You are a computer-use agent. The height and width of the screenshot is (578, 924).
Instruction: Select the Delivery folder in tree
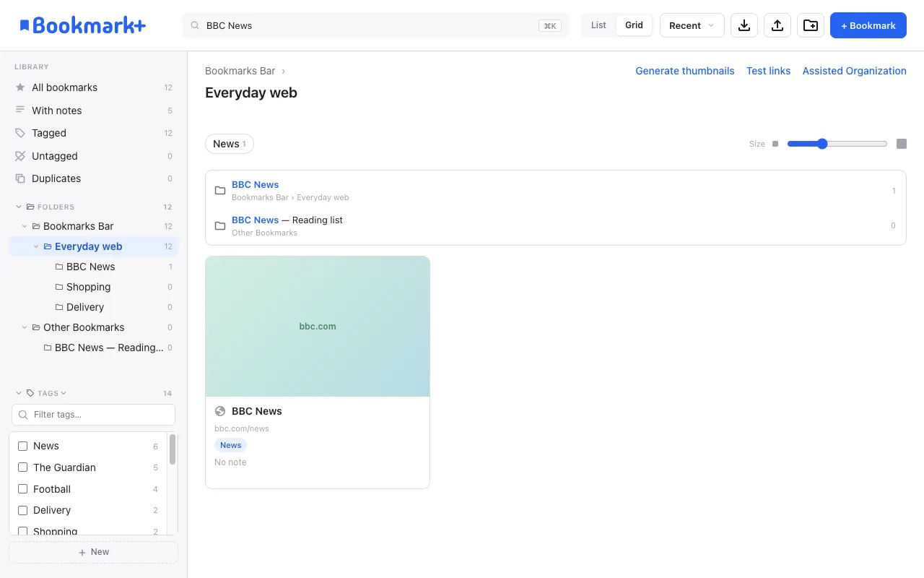point(94,307)
